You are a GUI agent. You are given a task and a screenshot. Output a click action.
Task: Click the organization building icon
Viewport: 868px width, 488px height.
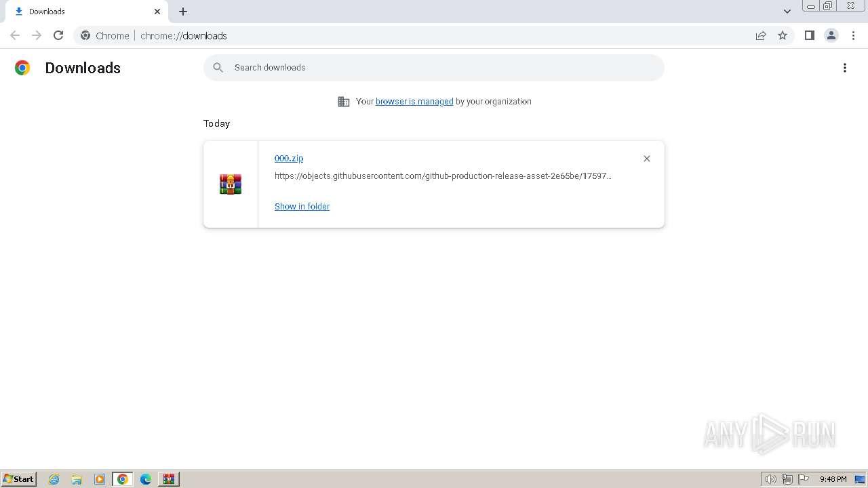click(x=344, y=102)
